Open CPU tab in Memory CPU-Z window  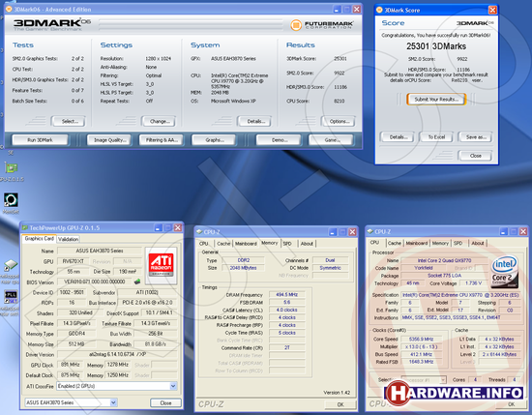point(204,244)
